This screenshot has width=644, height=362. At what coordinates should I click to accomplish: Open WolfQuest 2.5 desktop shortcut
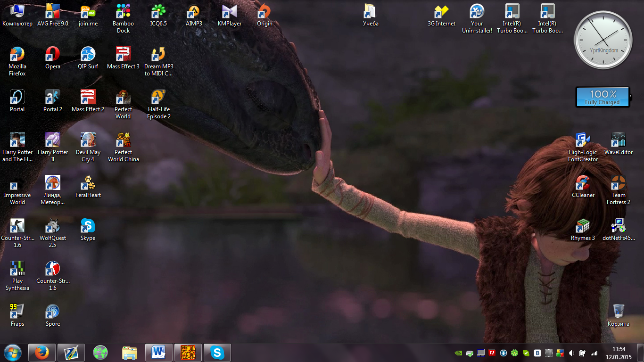53,233
